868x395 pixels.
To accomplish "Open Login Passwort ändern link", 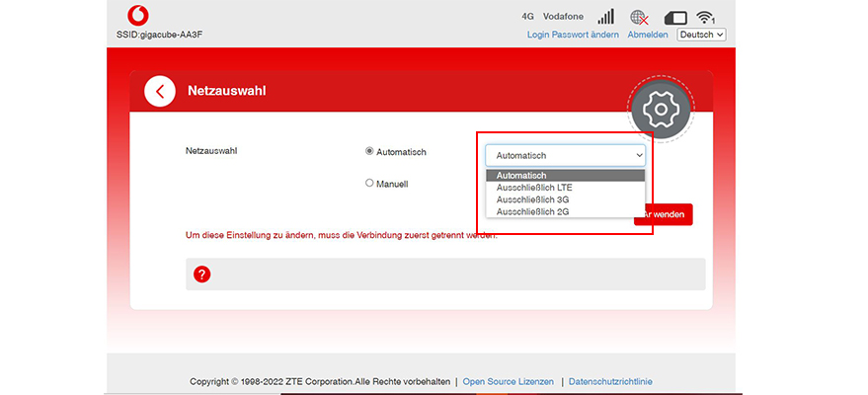I will 573,35.
